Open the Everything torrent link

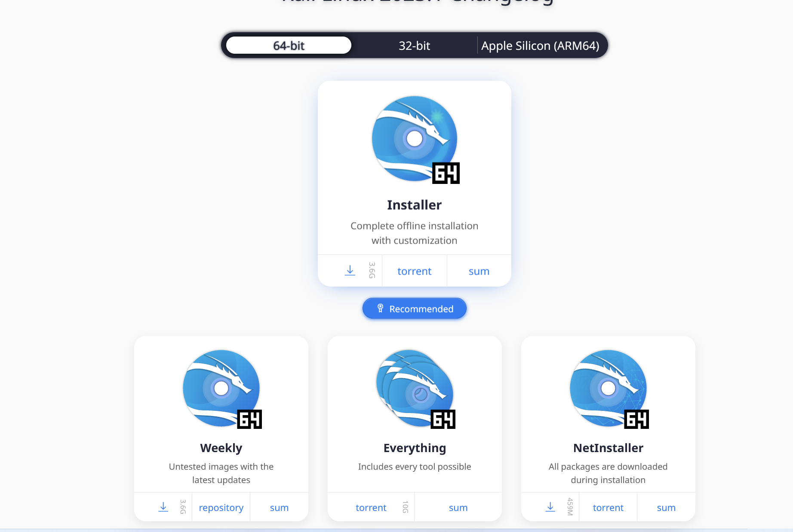click(x=371, y=508)
